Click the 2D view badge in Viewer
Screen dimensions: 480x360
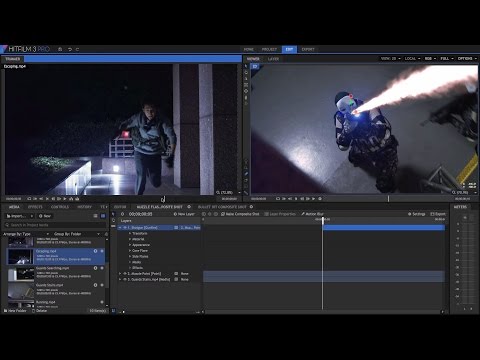tap(255, 67)
